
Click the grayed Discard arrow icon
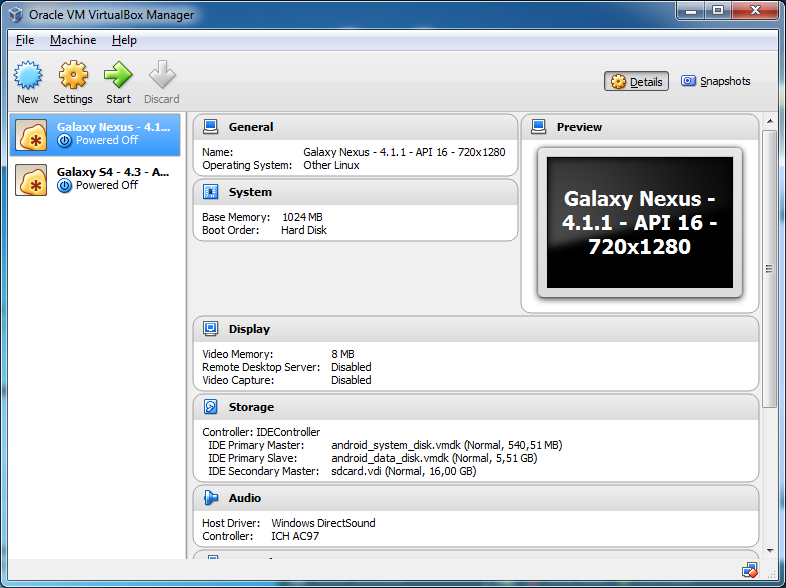[162, 75]
